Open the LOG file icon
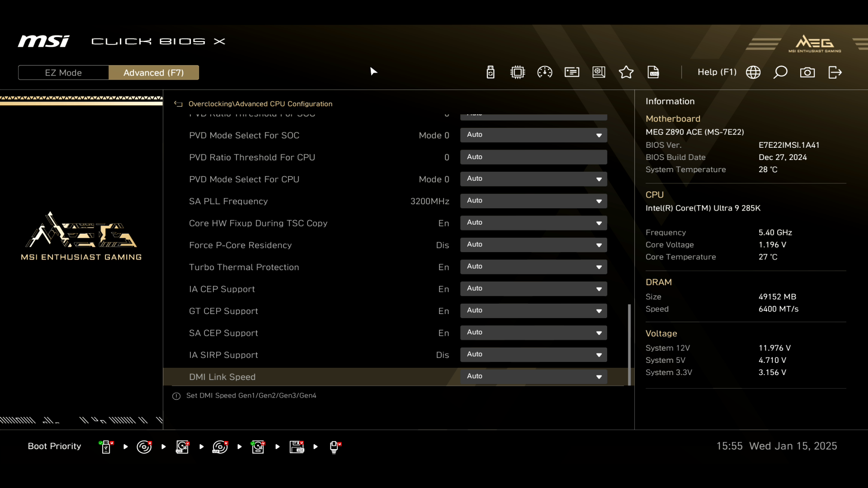Screen dimensions: 868x488 point(653,72)
